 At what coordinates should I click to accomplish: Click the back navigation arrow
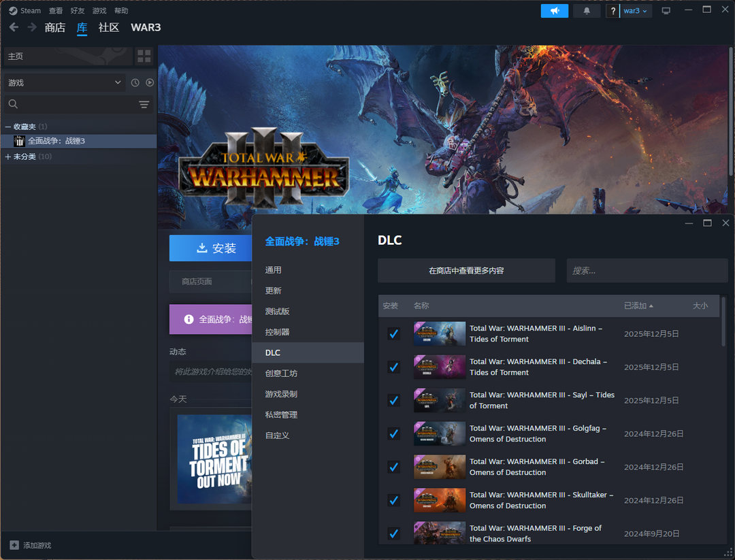[14, 27]
